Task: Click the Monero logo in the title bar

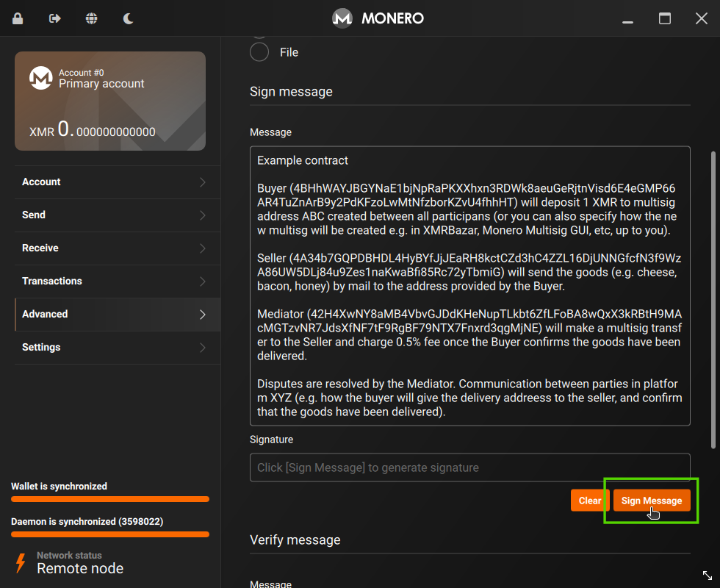Action: pos(342,18)
